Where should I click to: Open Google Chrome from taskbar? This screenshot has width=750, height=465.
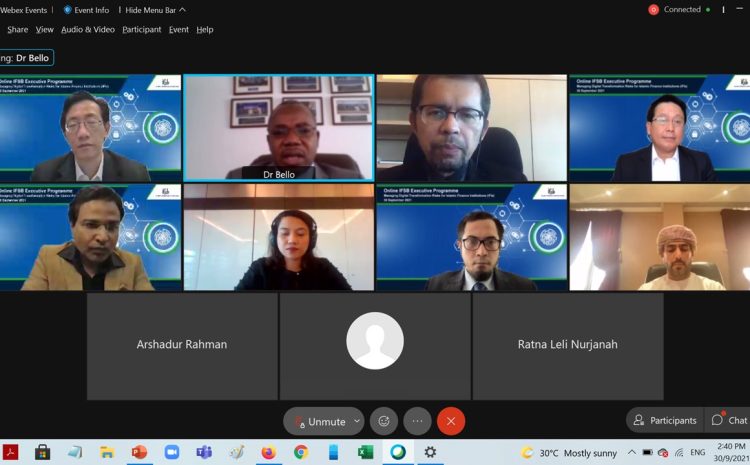[301, 452]
